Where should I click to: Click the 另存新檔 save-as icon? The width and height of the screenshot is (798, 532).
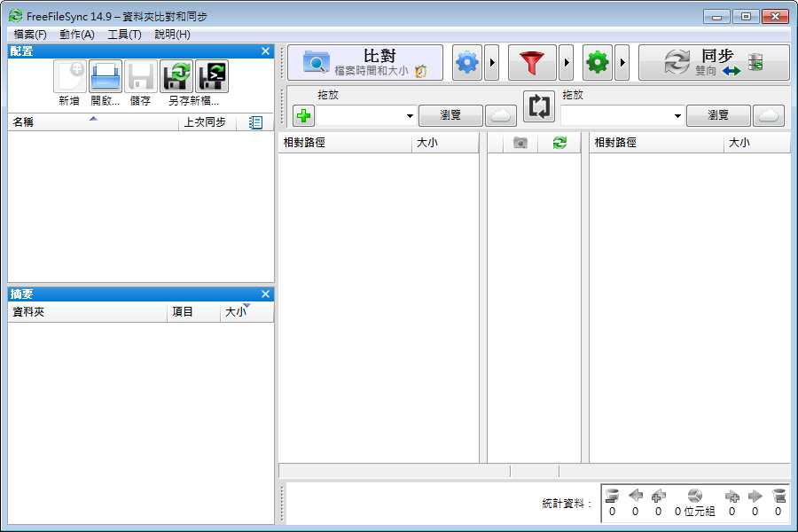(176, 75)
